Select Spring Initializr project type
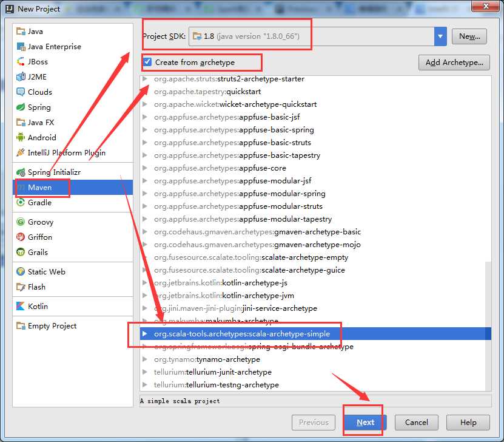Viewport: 504px width, 442px height. point(73,172)
